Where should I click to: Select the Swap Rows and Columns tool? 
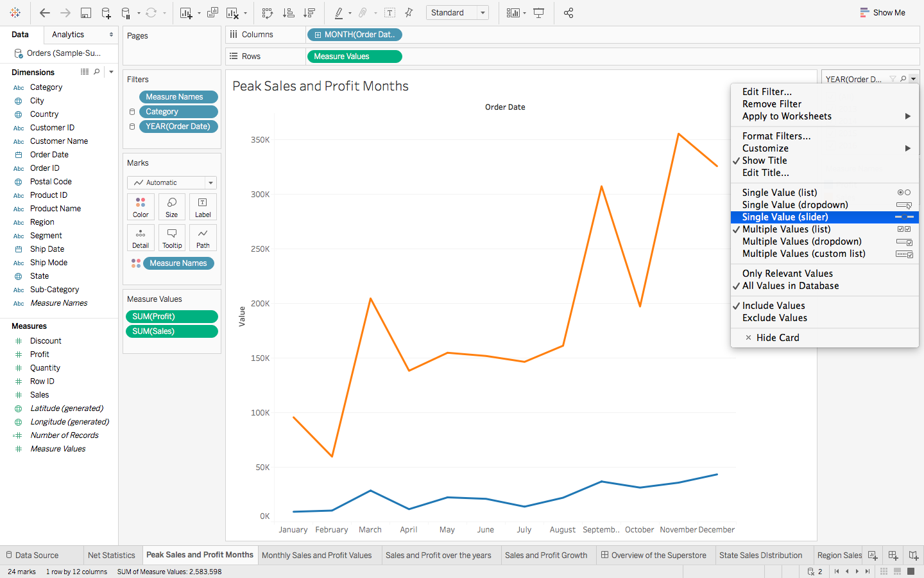268,12
